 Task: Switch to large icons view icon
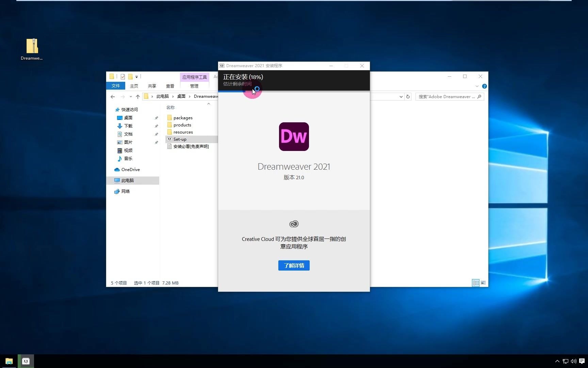click(x=483, y=283)
